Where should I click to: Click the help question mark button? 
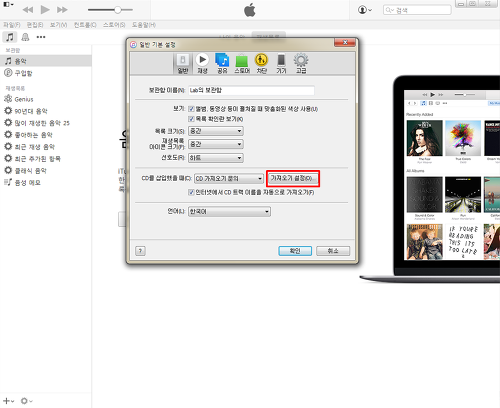coord(140,251)
